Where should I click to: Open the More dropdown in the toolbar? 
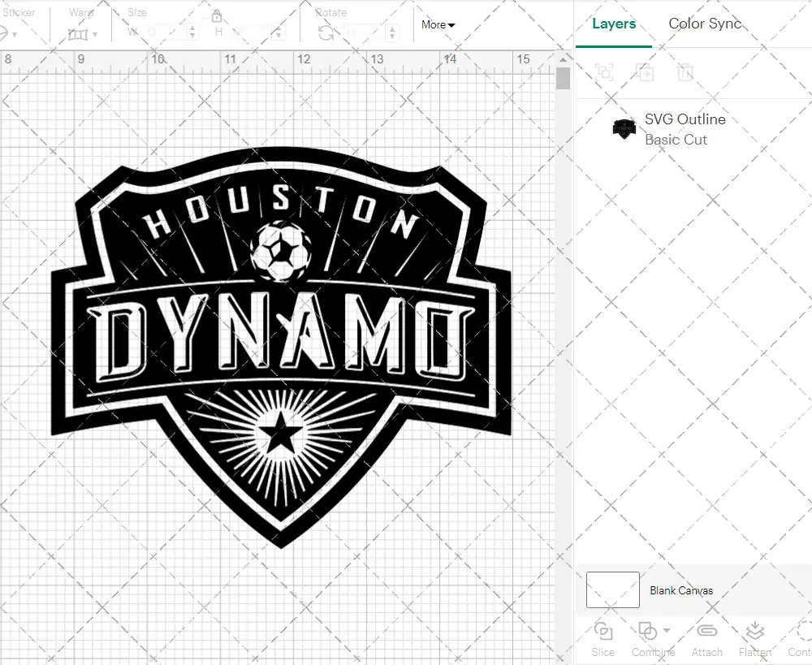click(x=438, y=25)
